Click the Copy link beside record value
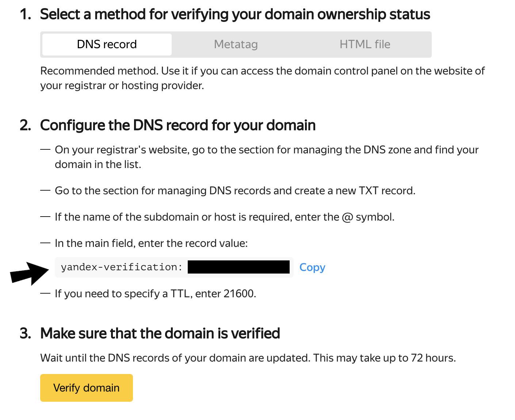This screenshot has width=515, height=420. [312, 267]
